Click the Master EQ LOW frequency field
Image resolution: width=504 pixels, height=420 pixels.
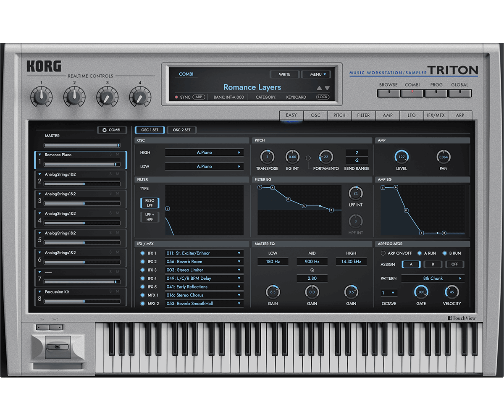point(273,262)
